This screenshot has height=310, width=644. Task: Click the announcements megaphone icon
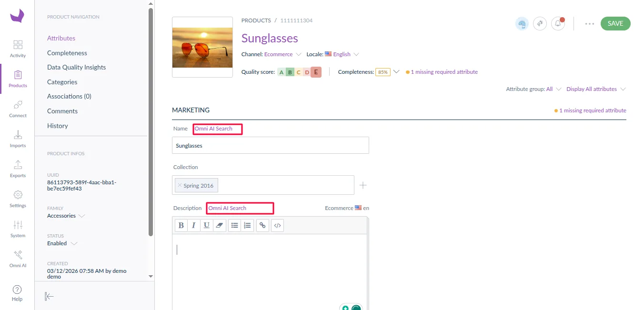click(x=540, y=23)
